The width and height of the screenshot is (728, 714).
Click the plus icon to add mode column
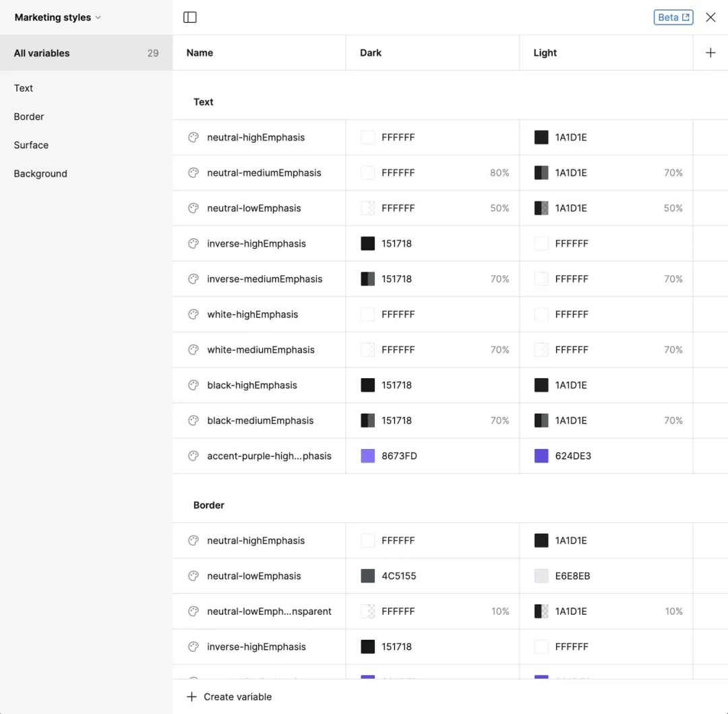pyautogui.click(x=710, y=53)
